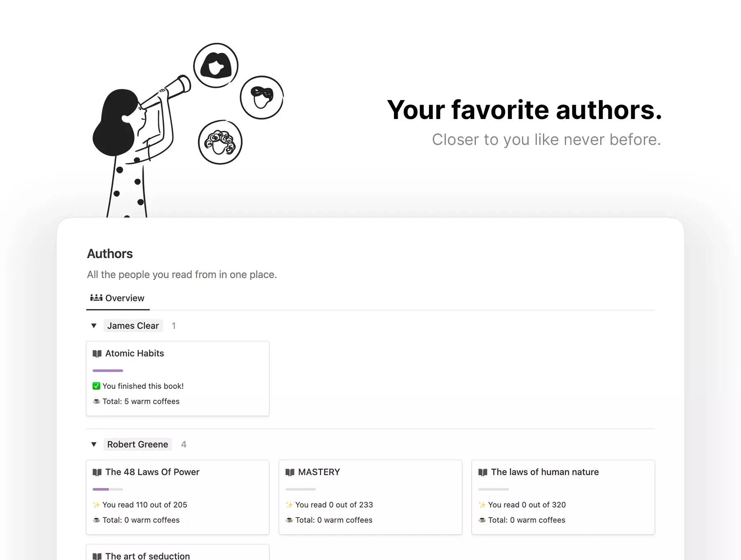Image resolution: width=741 pixels, height=560 pixels.
Task: Click the sparkle icon in the MASTERY card
Action: pos(289,505)
